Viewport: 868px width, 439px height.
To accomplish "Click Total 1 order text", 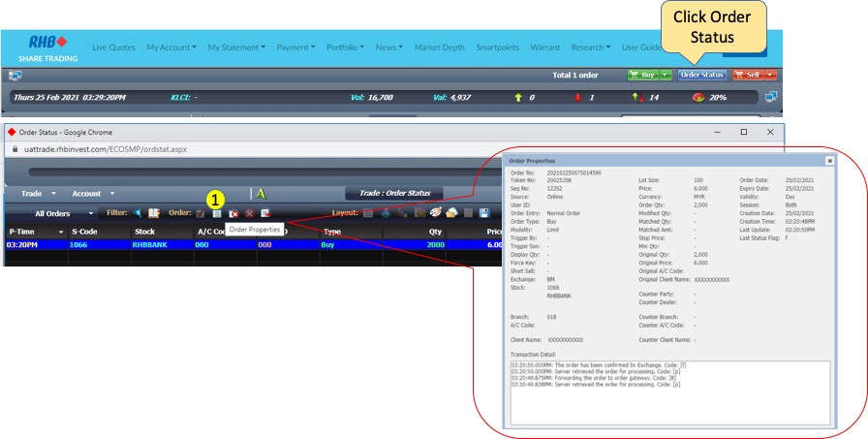I will (x=575, y=75).
